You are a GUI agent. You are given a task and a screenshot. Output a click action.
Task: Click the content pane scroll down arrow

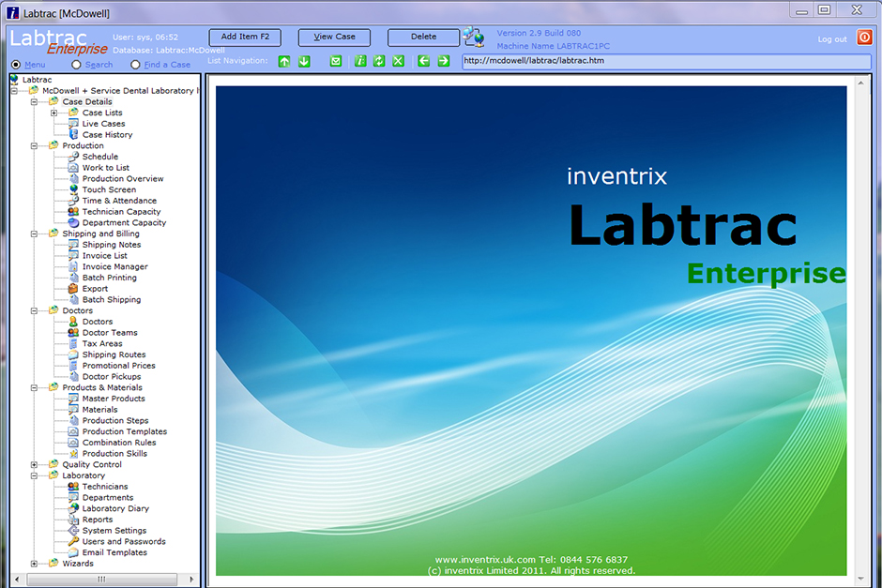click(860, 579)
